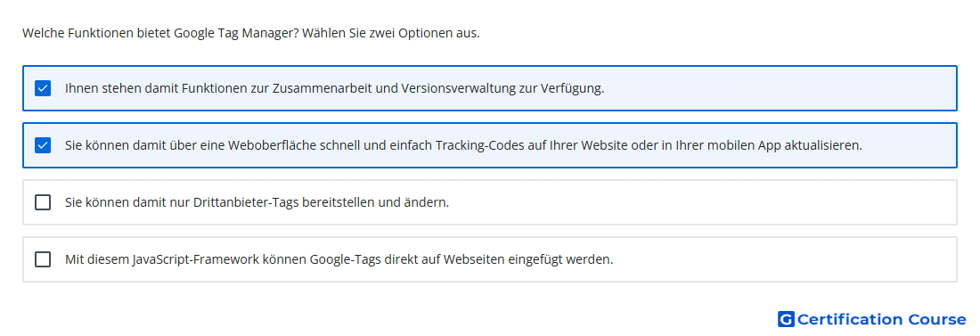Uncheck the Tracking-Codes aktualisieren checkbox
Image resolution: width=980 pixels, height=336 pixels.
43,146
